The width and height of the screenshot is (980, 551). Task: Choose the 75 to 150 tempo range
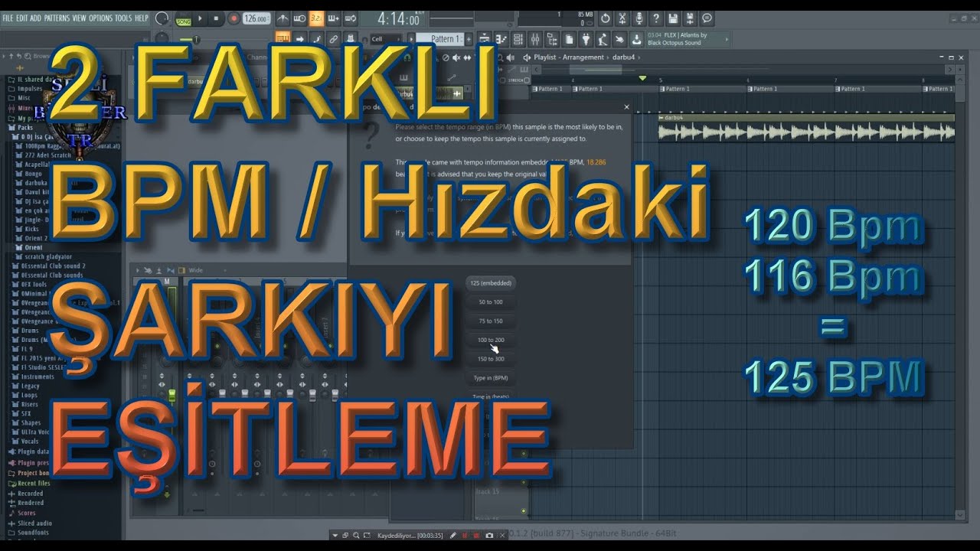tap(491, 321)
